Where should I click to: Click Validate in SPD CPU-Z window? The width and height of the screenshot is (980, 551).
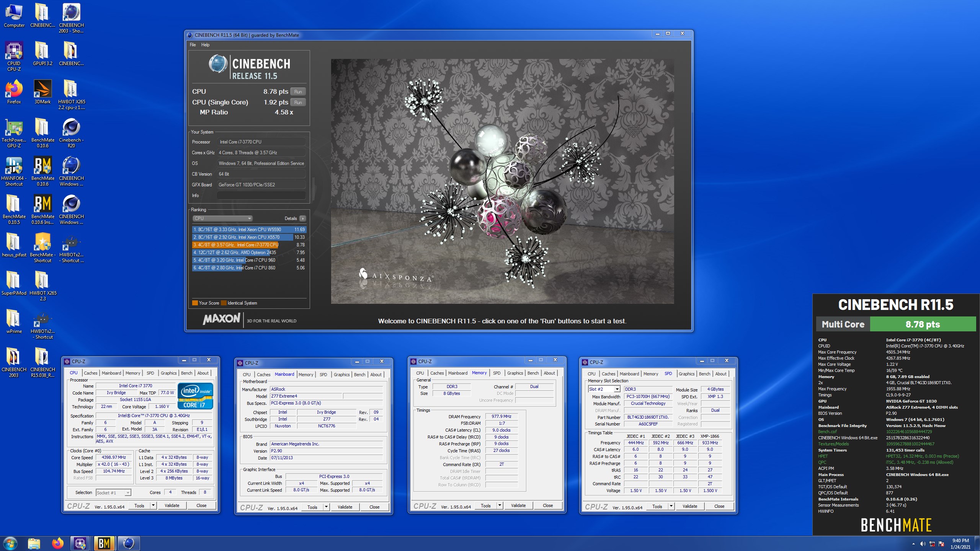[690, 506]
